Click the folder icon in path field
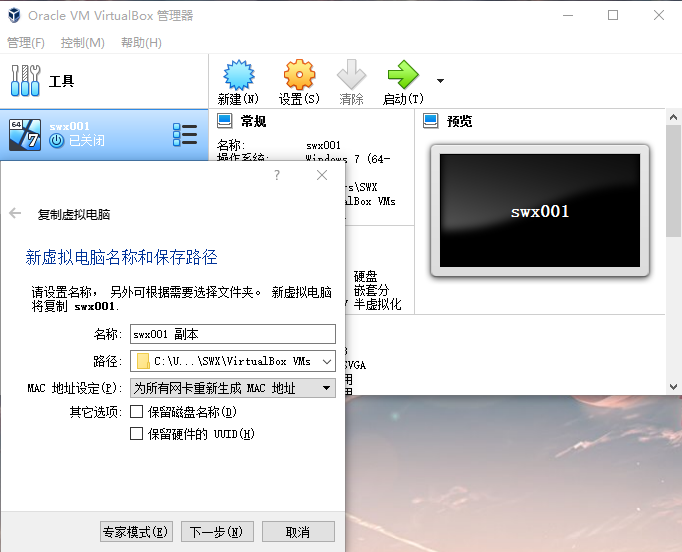 (x=143, y=361)
